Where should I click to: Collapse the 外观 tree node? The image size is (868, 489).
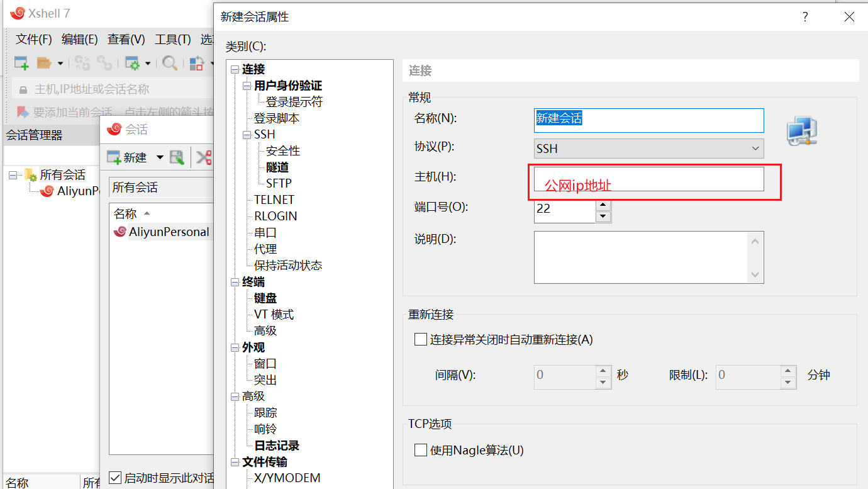click(x=235, y=347)
